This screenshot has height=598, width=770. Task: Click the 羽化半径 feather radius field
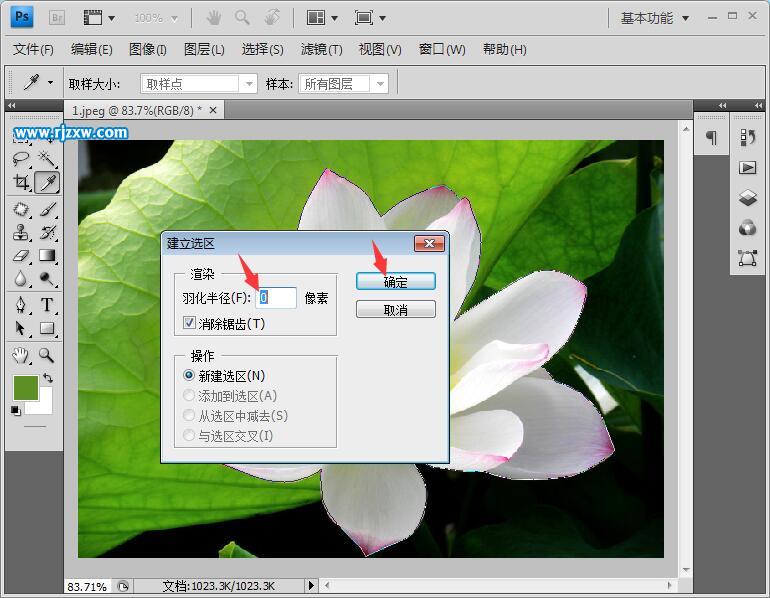point(276,298)
